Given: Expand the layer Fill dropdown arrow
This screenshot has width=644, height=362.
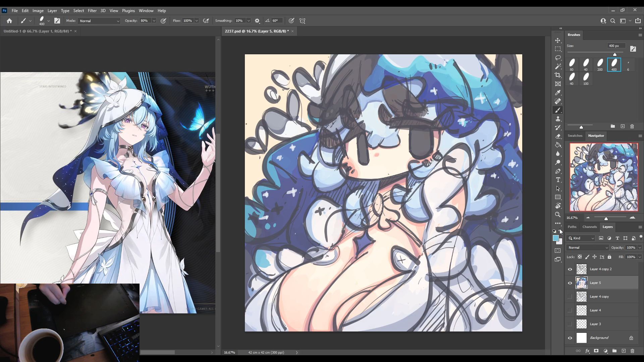Looking at the screenshot, I should pos(640,257).
